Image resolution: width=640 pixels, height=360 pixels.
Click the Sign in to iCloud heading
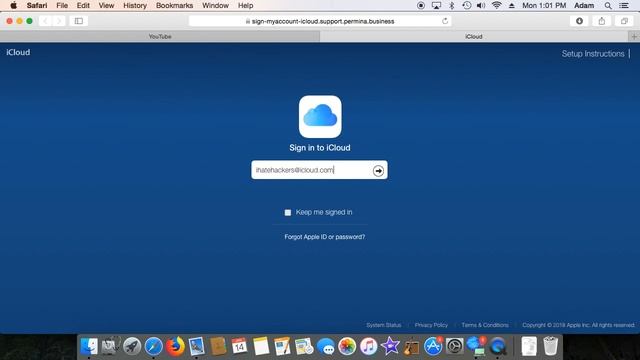320,148
